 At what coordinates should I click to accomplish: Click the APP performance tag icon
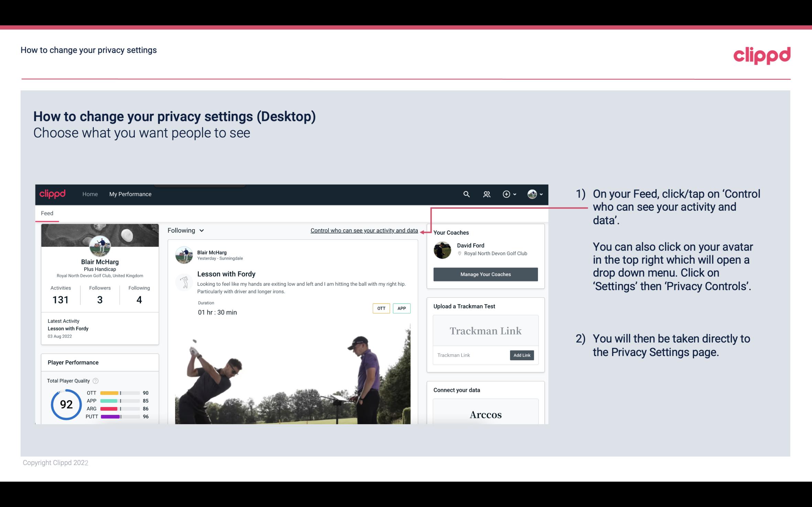coord(402,308)
